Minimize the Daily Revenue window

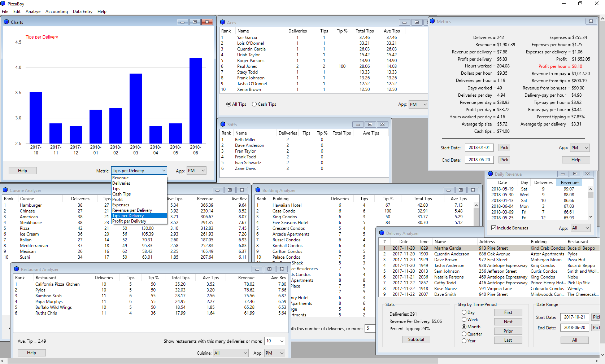[563, 174]
